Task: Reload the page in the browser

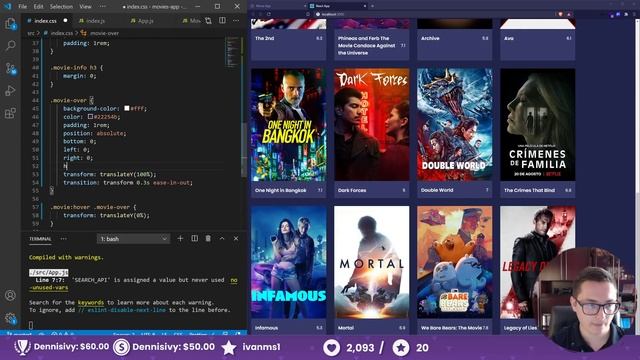Action: point(269,14)
